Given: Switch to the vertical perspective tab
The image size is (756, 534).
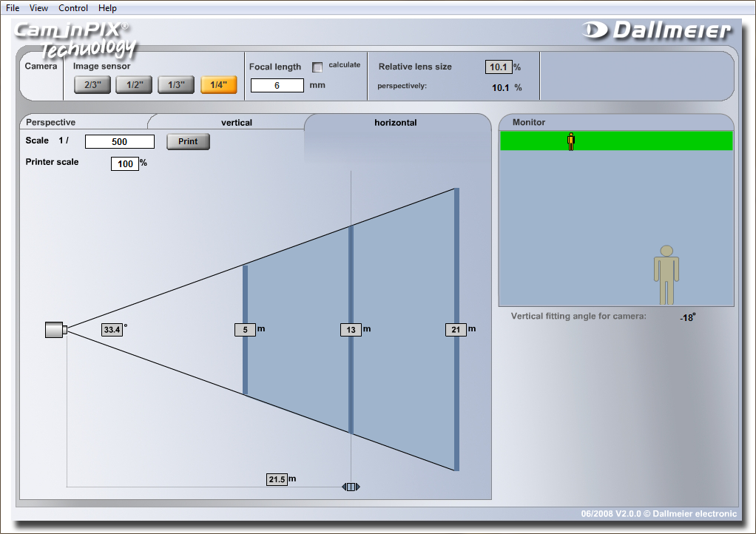Looking at the screenshot, I should click(237, 123).
